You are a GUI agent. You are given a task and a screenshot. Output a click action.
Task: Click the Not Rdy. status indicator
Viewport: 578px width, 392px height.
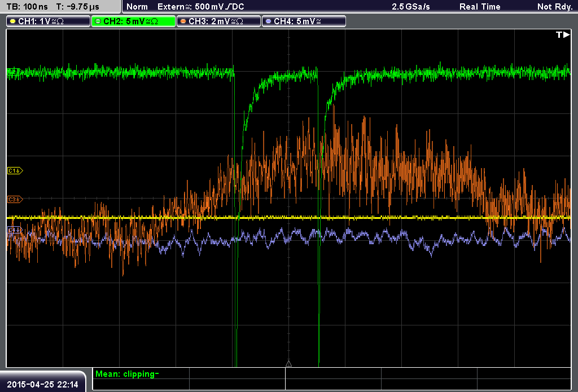555,7
